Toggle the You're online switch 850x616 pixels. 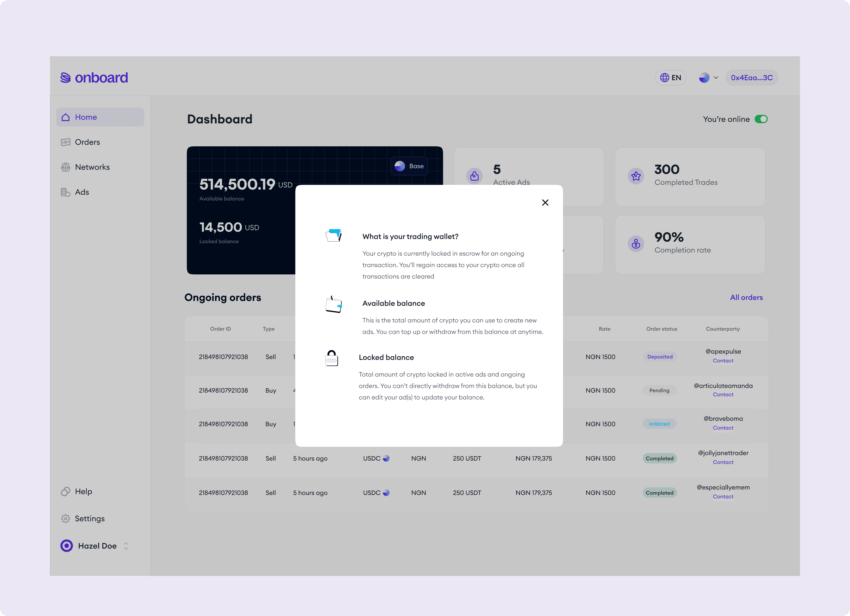click(x=761, y=119)
